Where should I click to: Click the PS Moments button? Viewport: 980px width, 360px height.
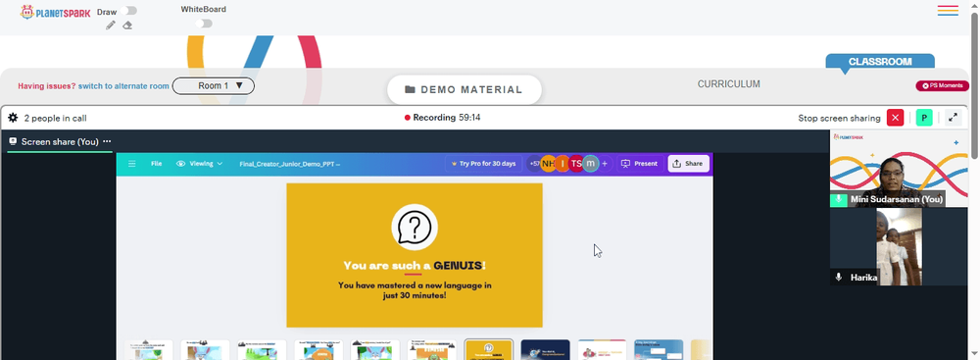point(942,85)
